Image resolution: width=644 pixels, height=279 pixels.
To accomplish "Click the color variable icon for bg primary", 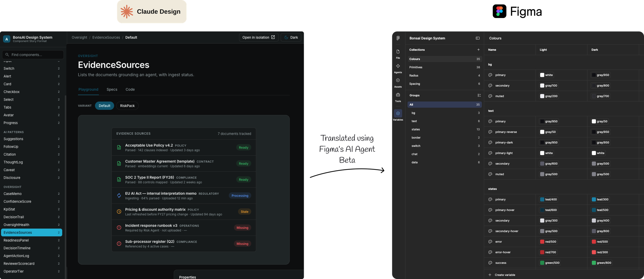I will (x=490, y=75).
